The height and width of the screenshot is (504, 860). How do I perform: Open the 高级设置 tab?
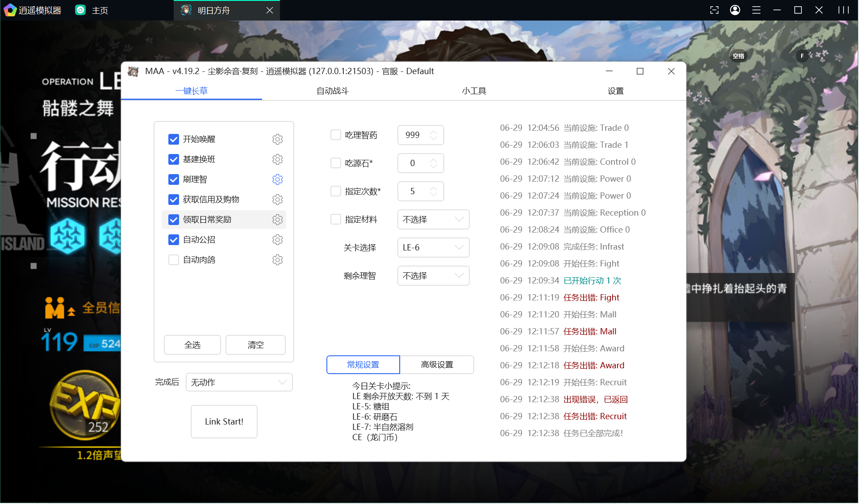click(x=437, y=364)
